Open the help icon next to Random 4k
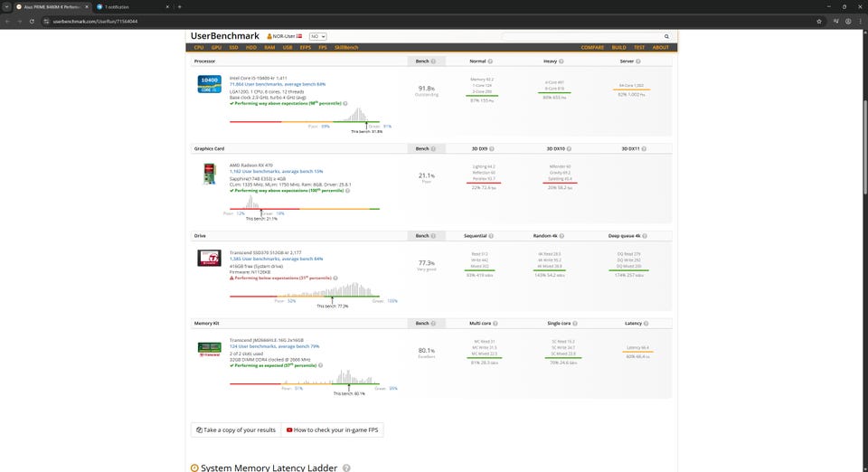Screen dimensions: 868x472 pyautogui.click(x=561, y=236)
